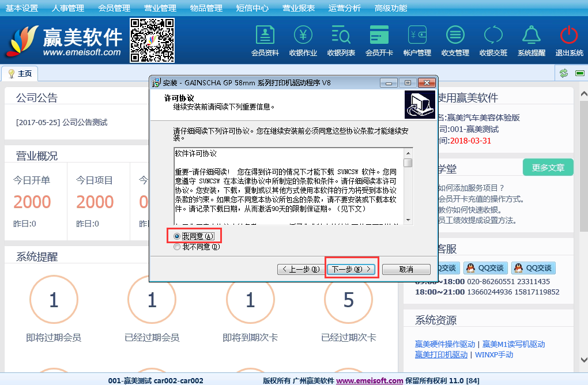Click the 更多文章 button

coord(548,168)
